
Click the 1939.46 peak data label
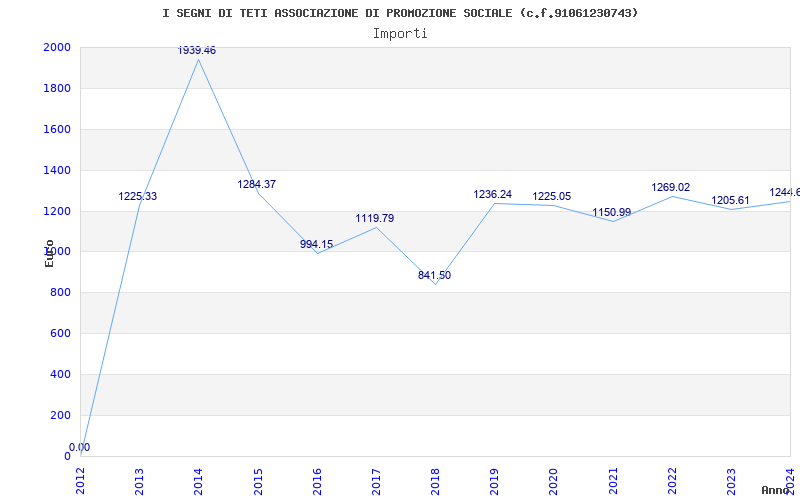[197, 50]
